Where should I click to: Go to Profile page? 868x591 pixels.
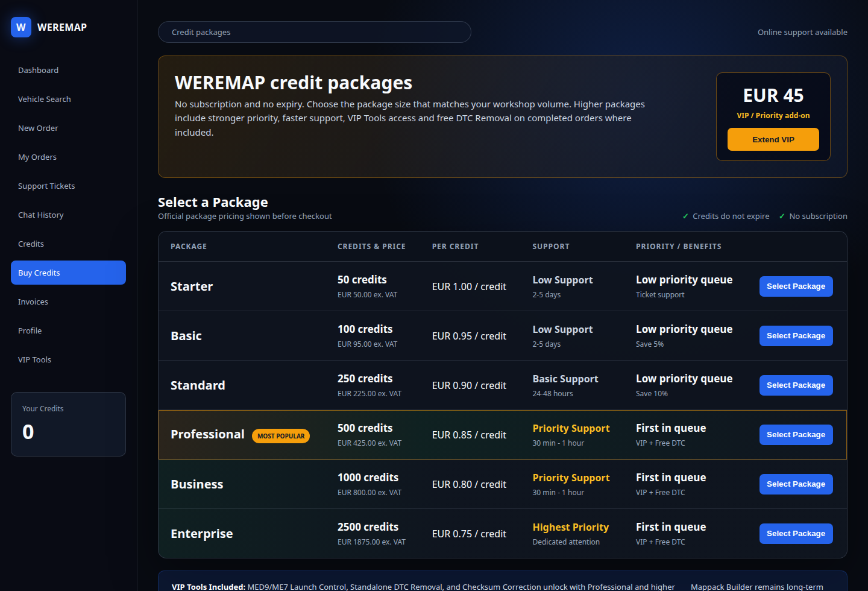pyautogui.click(x=68, y=330)
